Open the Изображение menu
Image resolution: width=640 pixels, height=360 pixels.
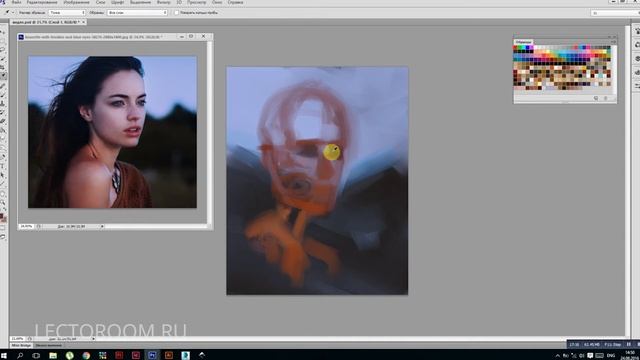point(76,2)
